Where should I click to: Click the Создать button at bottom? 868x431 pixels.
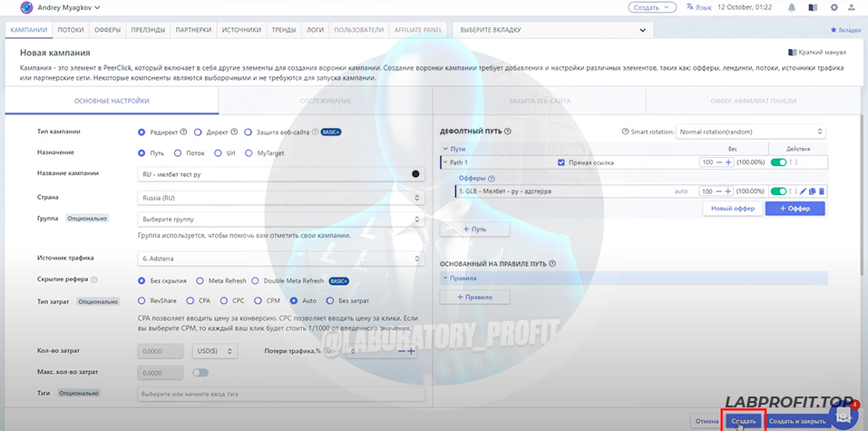(743, 421)
